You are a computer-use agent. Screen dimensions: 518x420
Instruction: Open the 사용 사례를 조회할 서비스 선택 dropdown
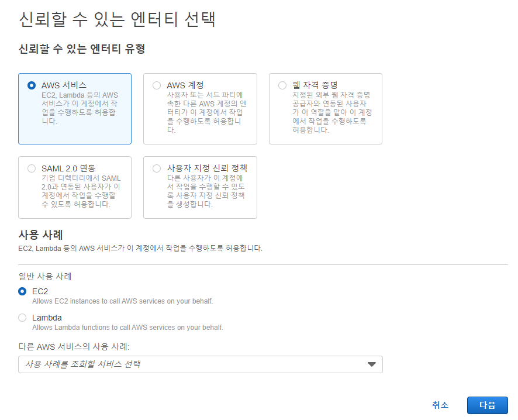click(x=200, y=364)
